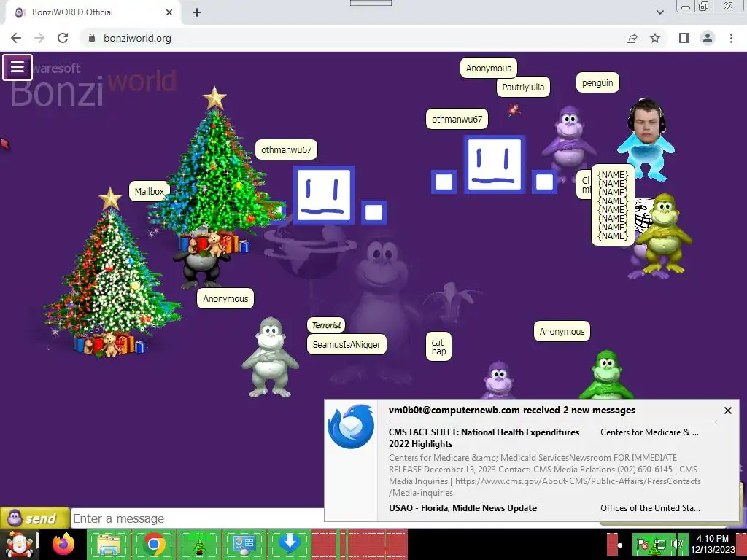Image resolution: width=747 pixels, height=560 pixels.
Task: Open the network tray icon
Action: click(x=659, y=544)
